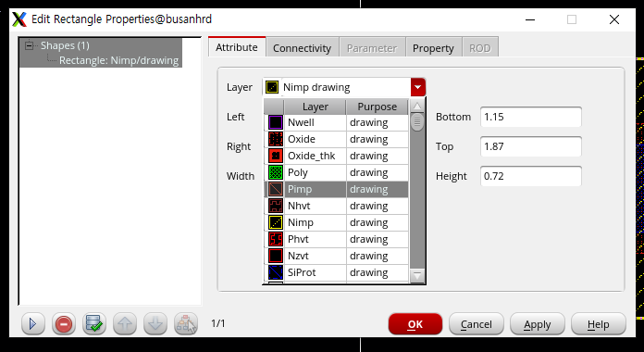Screen dimensions: 644x352
Task: Click the red minus remove icon
Action: coord(64,324)
